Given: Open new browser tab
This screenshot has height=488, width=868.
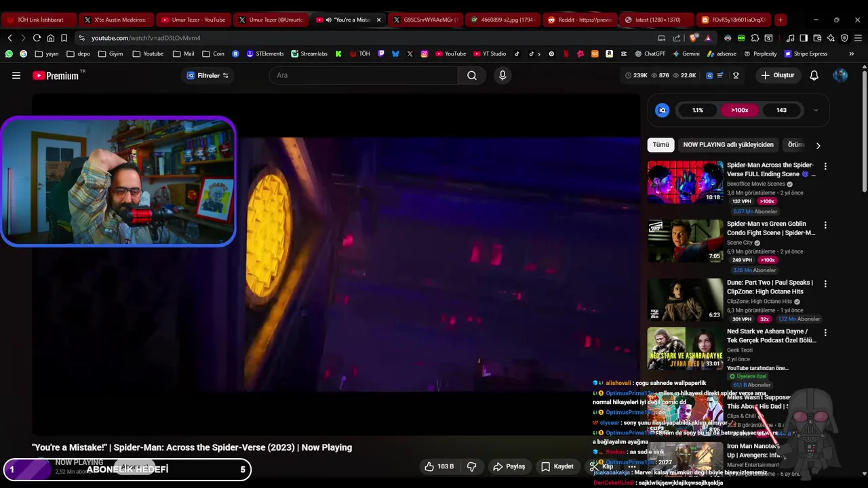Looking at the screenshot, I should tap(781, 20).
